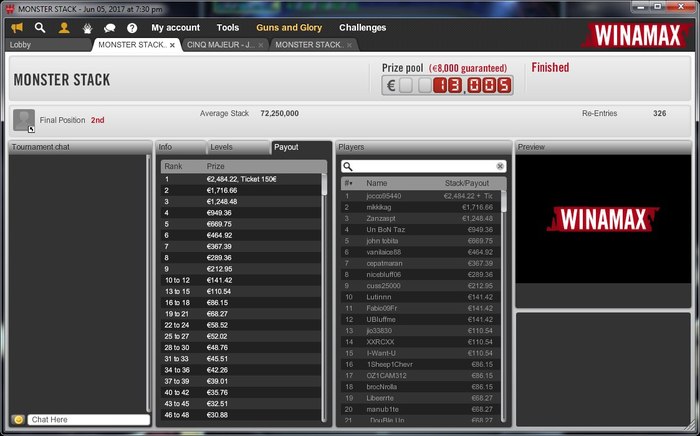
Task: Click the player profile icon in toolbar
Action: click(x=64, y=28)
